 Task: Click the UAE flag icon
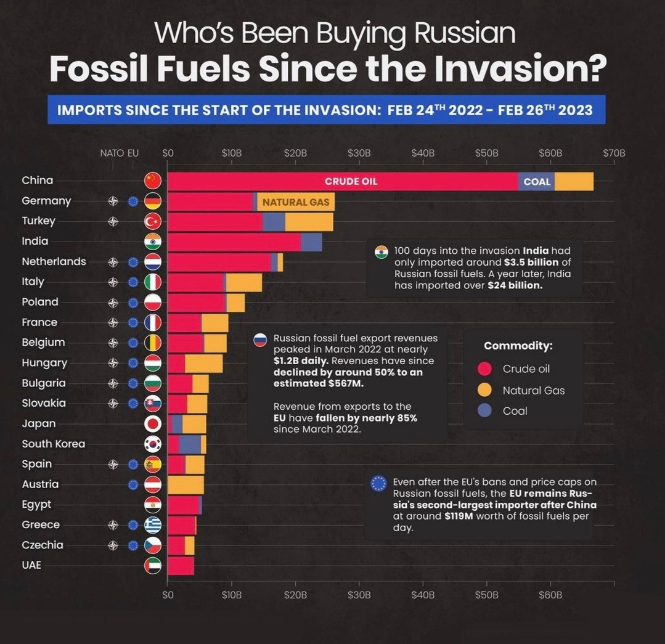(x=153, y=566)
